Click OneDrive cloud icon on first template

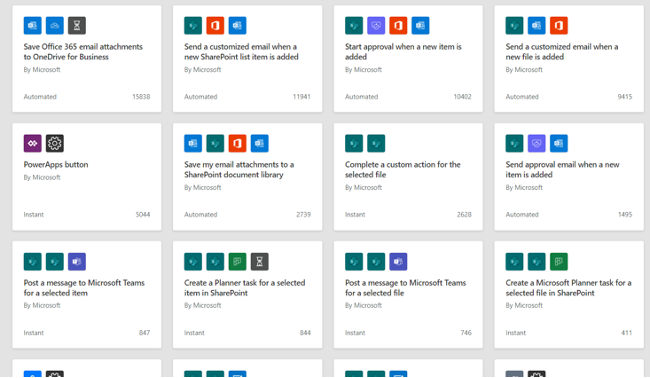(55, 25)
